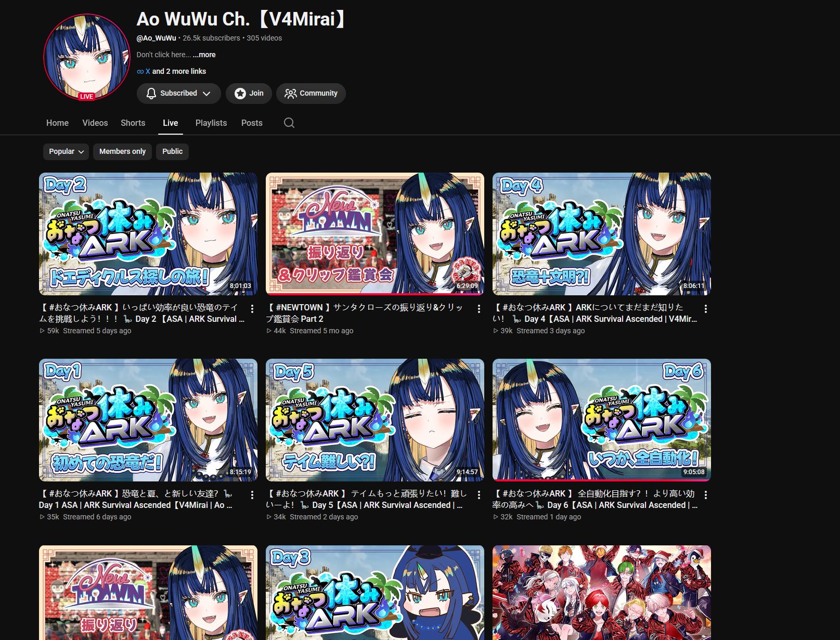Play the Day 2 ARK stream thumbnail
The width and height of the screenshot is (840, 640).
[148, 234]
